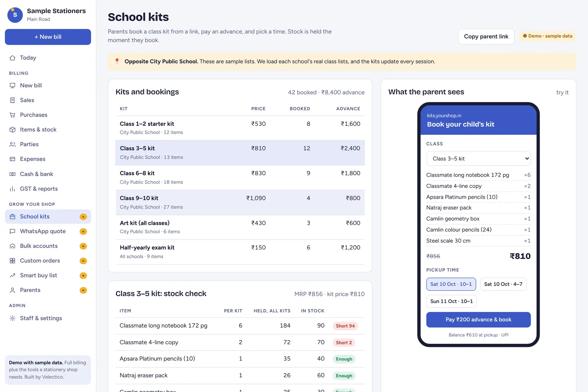Select the Class 6–8 kit row
588x392 pixels.
click(x=240, y=177)
